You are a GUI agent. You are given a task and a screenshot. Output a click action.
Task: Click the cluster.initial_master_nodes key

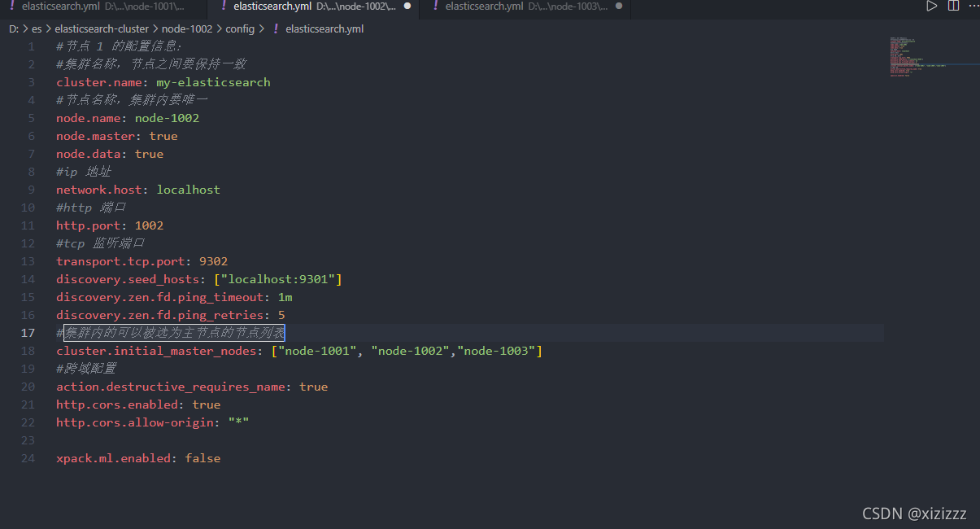tap(157, 351)
